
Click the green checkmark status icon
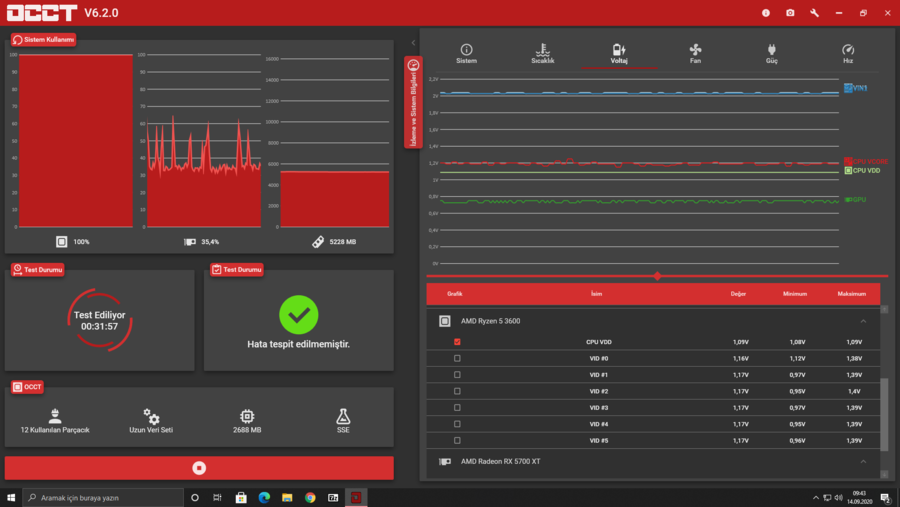tap(298, 315)
